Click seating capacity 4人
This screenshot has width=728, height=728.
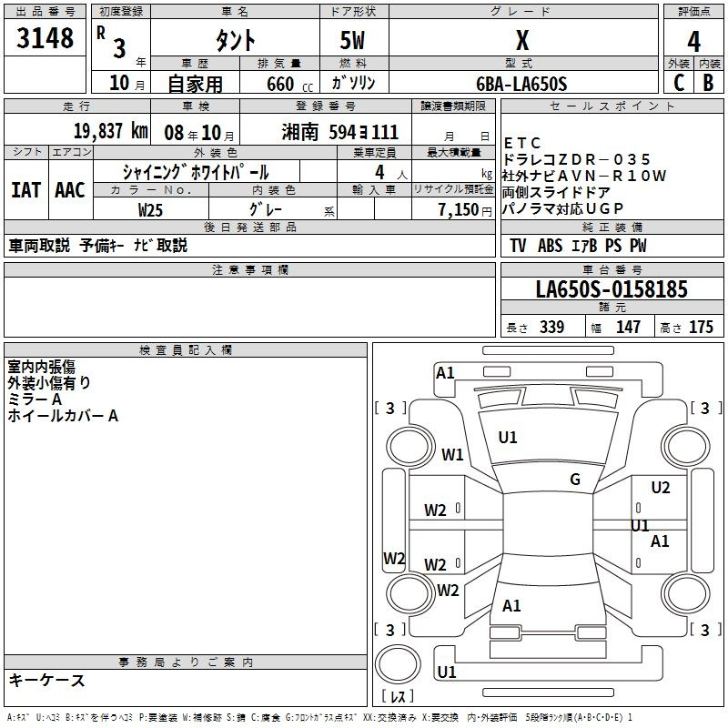pos(391,173)
